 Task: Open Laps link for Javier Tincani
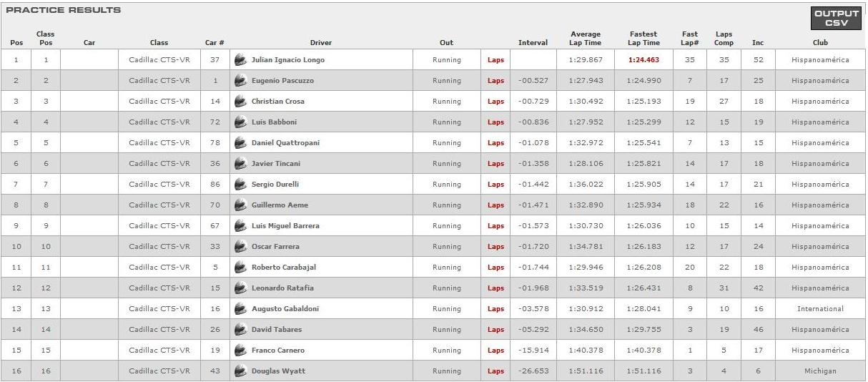coord(495,164)
